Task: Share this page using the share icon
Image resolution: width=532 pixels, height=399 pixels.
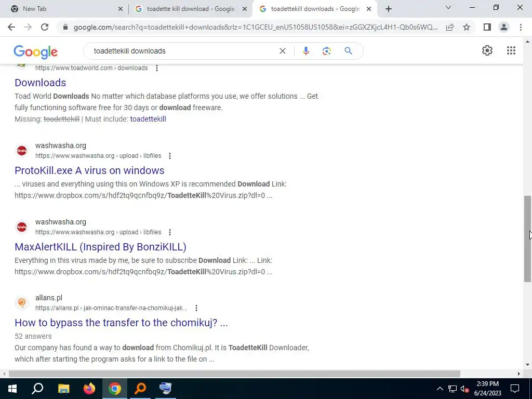Action: tap(450, 27)
